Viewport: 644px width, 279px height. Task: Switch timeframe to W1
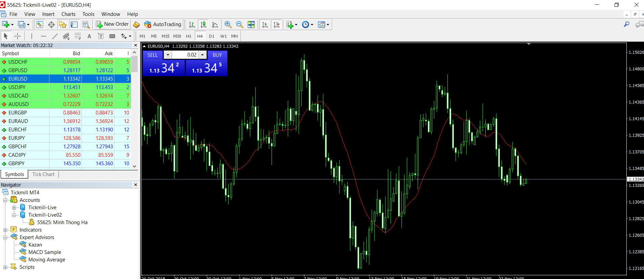(223, 36)
